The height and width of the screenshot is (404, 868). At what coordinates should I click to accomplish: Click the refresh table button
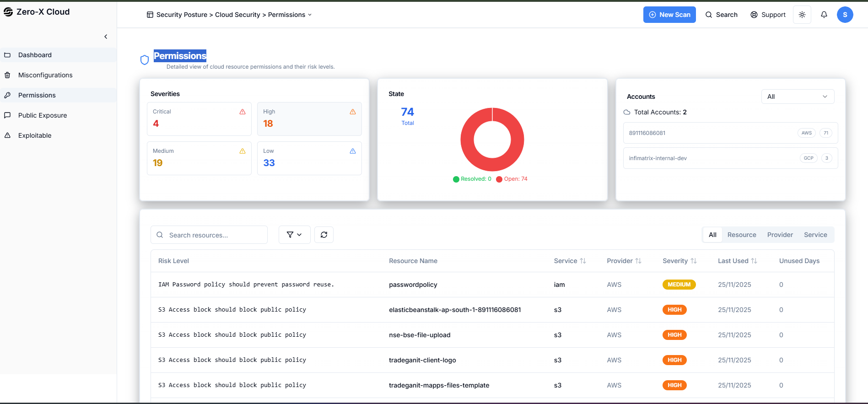point(324,235)
